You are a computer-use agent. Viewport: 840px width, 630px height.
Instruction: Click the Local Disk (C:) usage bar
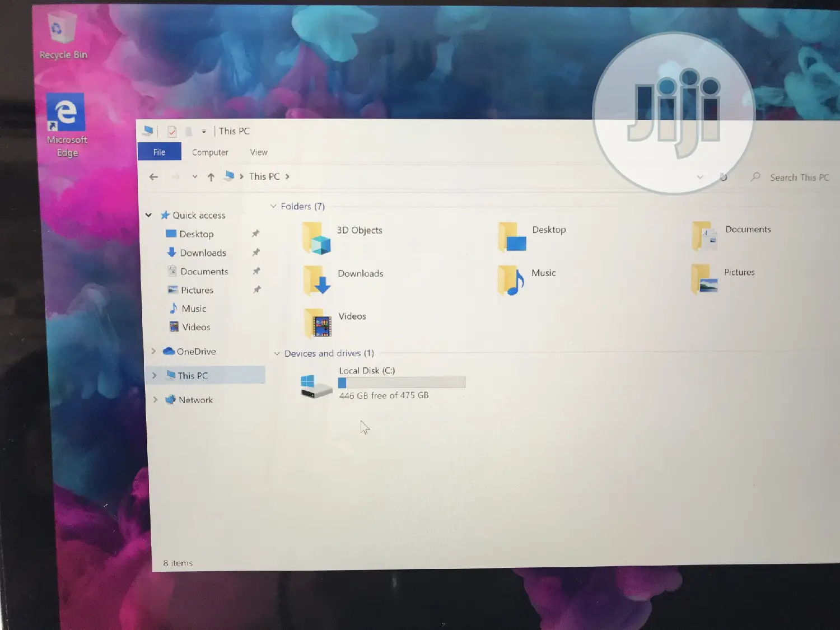click(402, 383)
